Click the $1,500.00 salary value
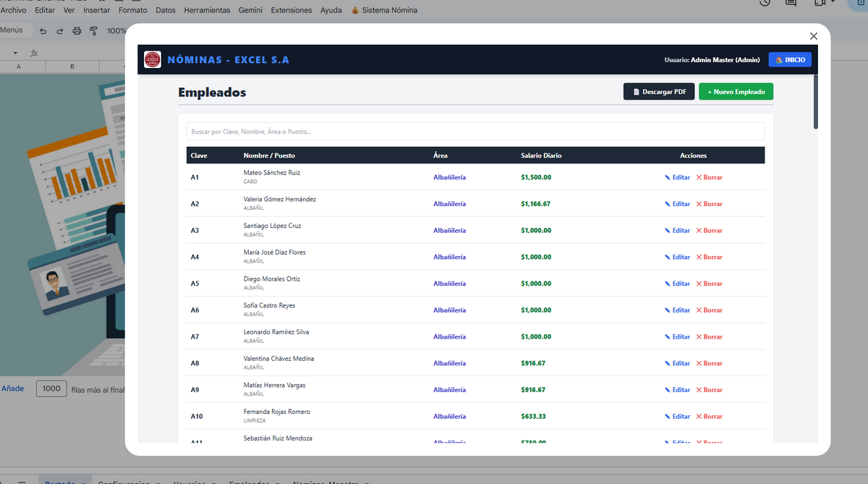This screenshot has height=484, width=868. click(536, 177)
